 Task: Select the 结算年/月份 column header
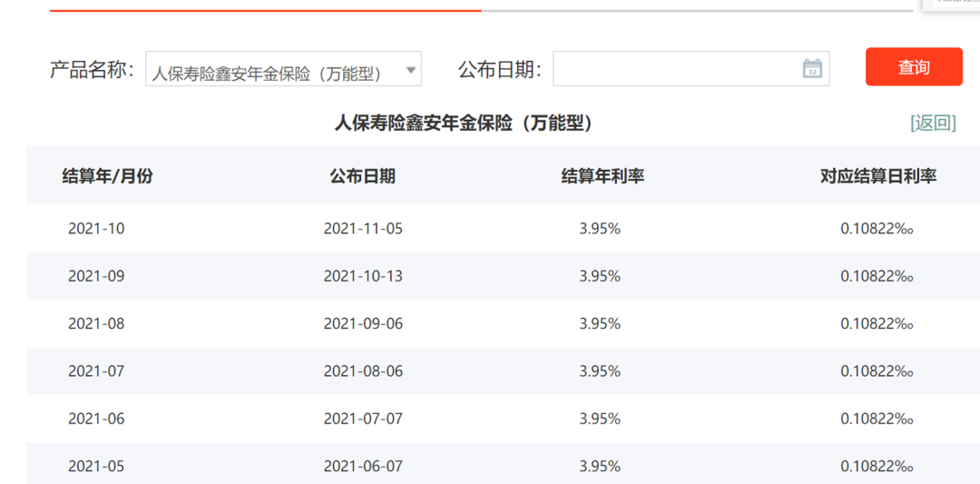[107, 176]
